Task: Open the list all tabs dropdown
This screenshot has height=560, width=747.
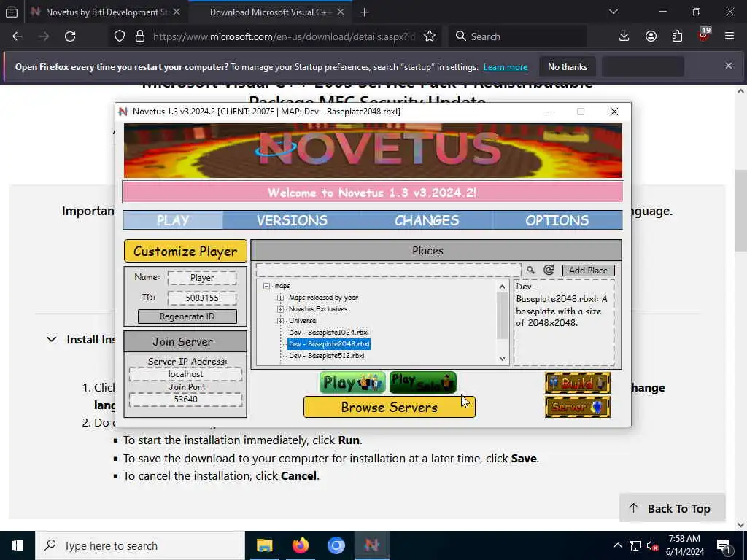Action: (613, 12)
